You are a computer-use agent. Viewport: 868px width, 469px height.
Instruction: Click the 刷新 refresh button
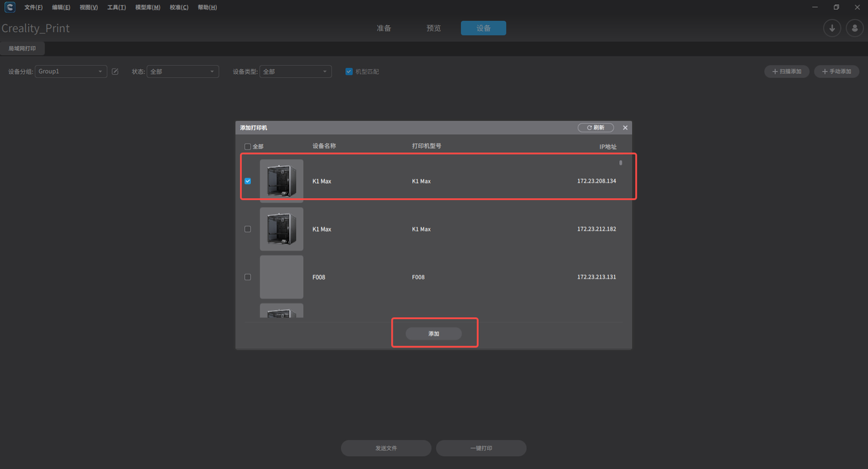tap(596, 128)
